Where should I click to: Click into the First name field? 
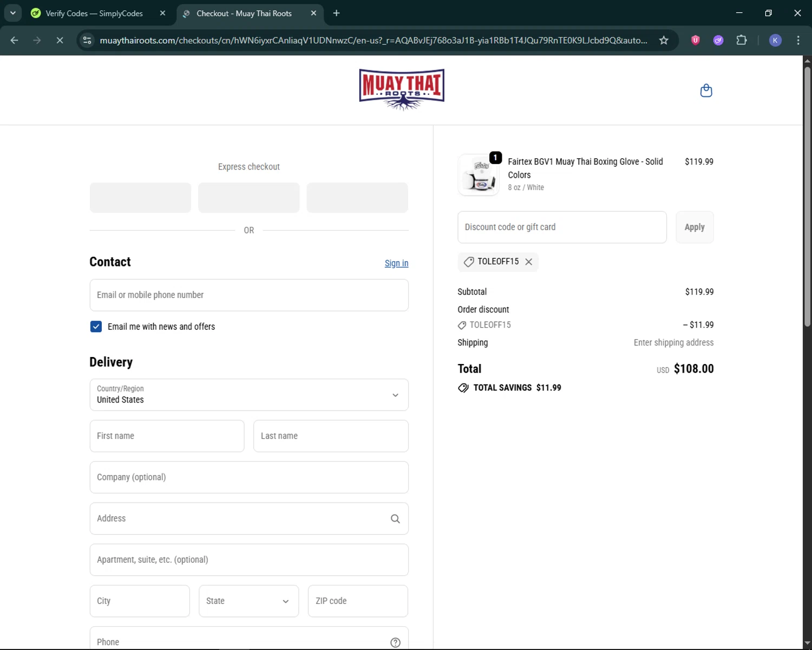(x=167, y=436)
